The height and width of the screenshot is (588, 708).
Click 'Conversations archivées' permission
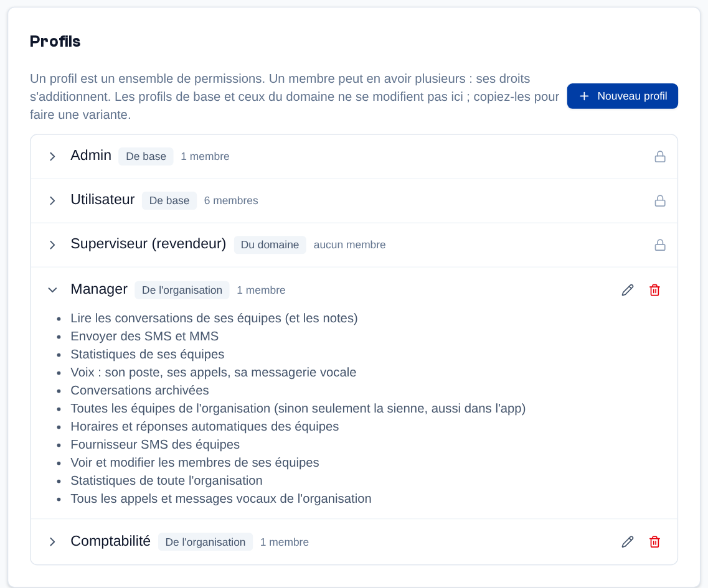[139, 390]
